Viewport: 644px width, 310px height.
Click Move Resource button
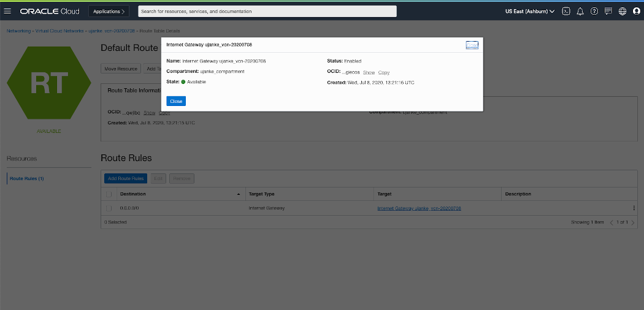(121, 69)
